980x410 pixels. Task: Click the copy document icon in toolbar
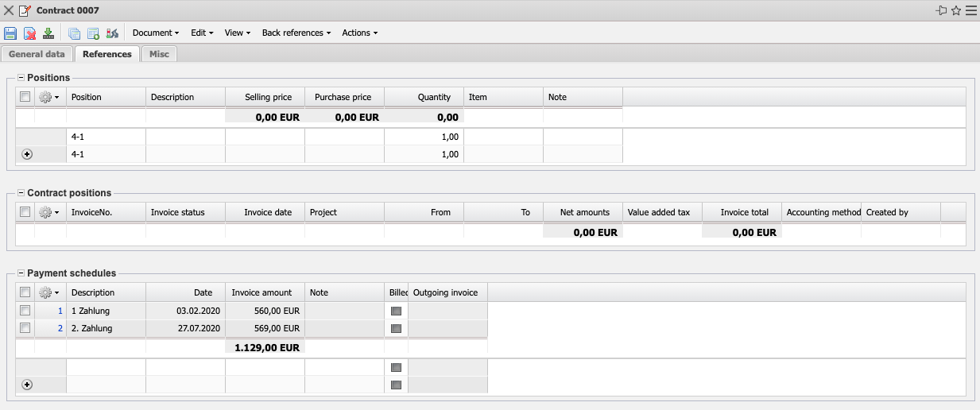coord(74,33)
